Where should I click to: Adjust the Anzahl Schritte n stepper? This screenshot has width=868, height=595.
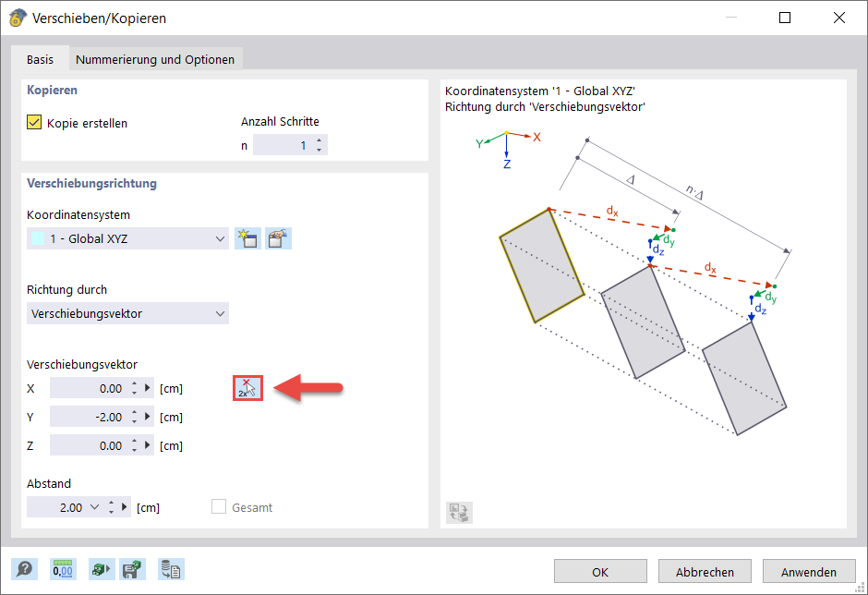tap(319, 145)
